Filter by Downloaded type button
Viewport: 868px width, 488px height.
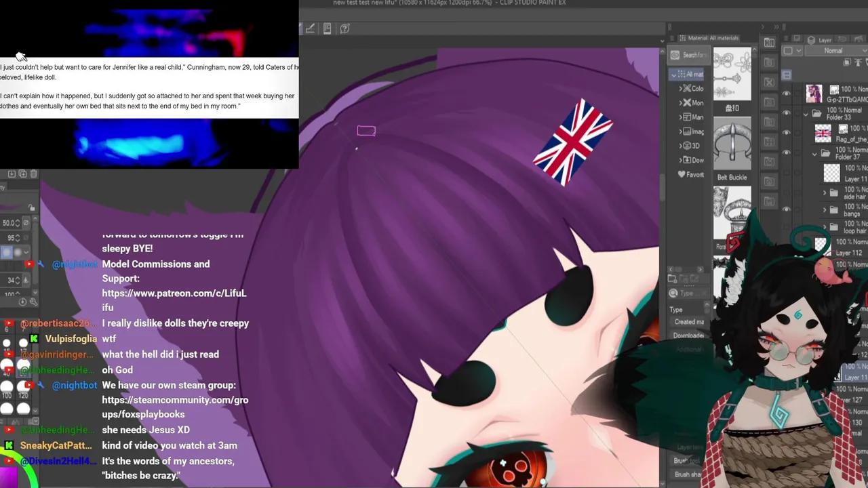tap(688, 335)
